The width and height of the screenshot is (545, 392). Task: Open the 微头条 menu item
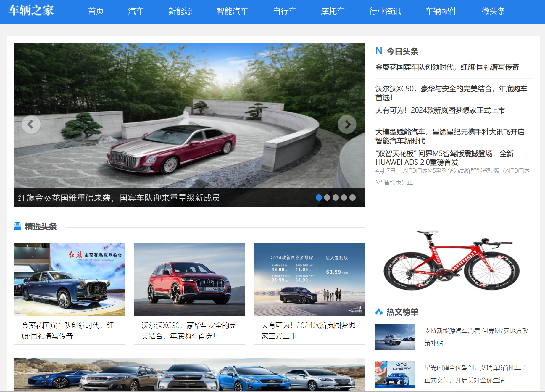[x=493, y=11]
